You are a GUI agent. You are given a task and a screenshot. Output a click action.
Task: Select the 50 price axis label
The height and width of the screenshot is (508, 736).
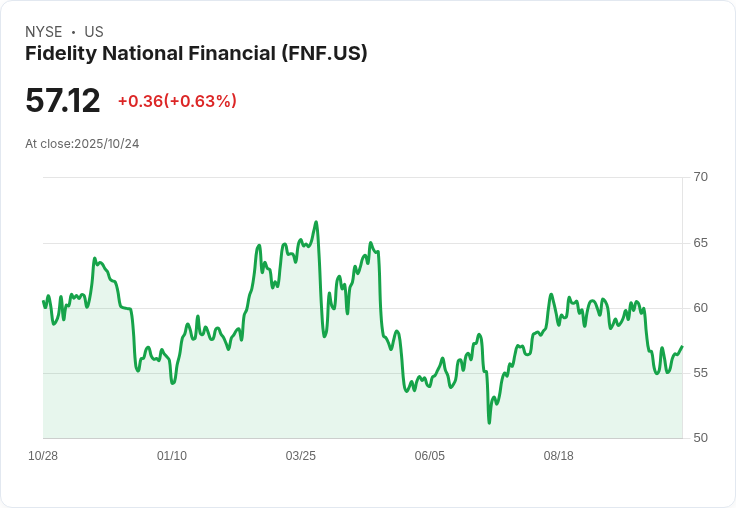coord(700,438)
